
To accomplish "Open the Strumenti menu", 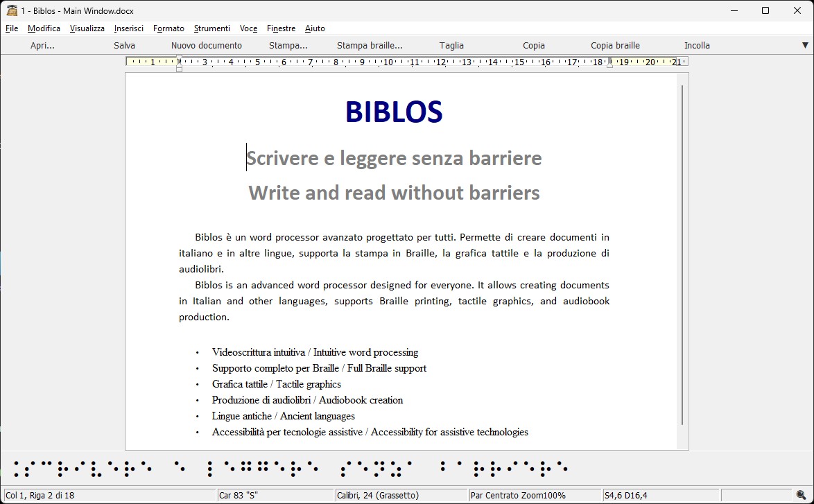I will tap(211, 28).
